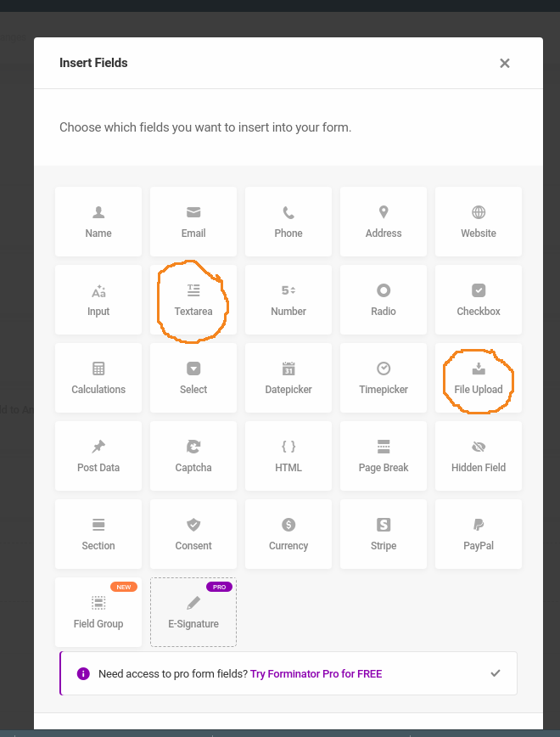The image size is (560, 737).
Task: Add the Stripe payment field
Action: click(x=384, y=534)
